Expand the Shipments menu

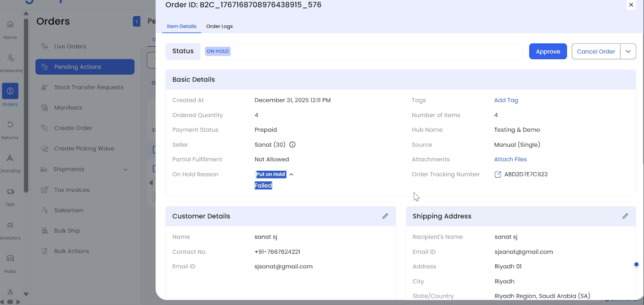pyautogui.click(x=125, y=170)
